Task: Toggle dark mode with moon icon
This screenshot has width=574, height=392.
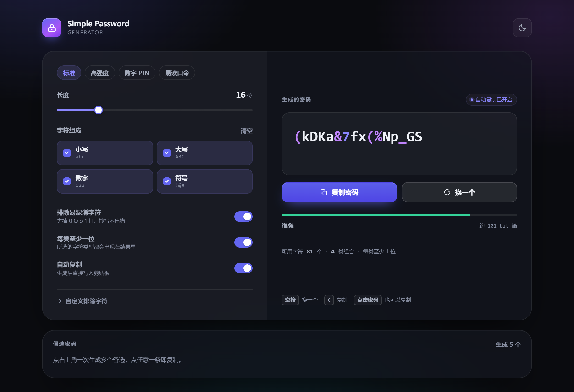Action: 522,28
